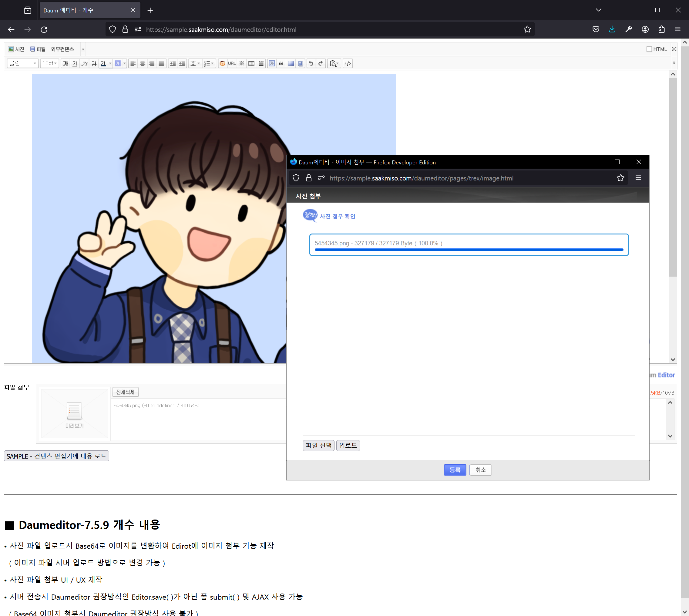Bookmark the editor.html page with star
689x616 pixels.
click(x=527, y=29)
